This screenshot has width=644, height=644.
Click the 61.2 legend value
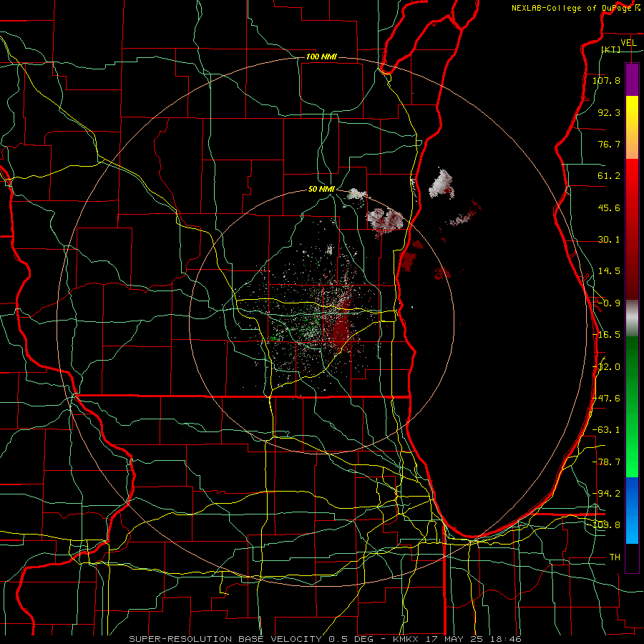tap(609, 176)
